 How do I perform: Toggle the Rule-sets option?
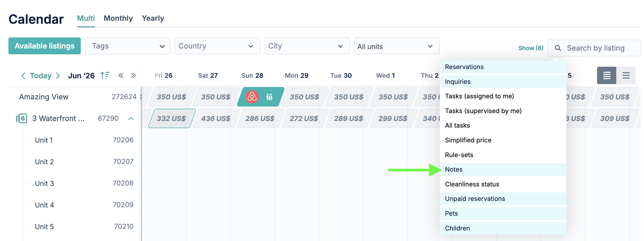click(503, 155)
